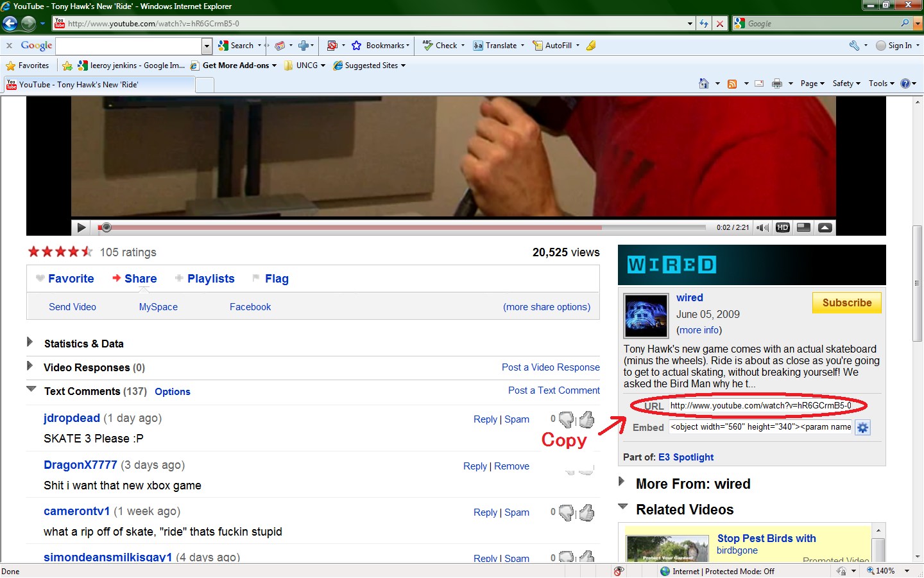Click more share options link
This screenshot has height=578, width=924.
pos(547,307)
